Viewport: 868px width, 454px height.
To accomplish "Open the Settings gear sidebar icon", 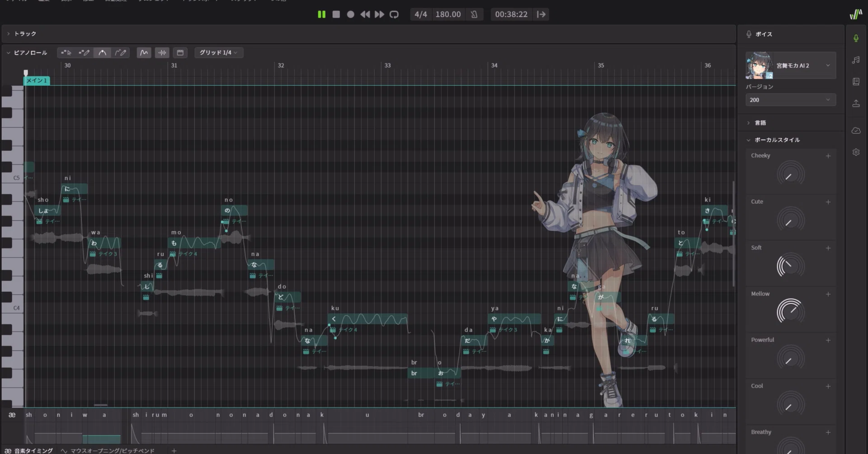I will coord(856,152).
